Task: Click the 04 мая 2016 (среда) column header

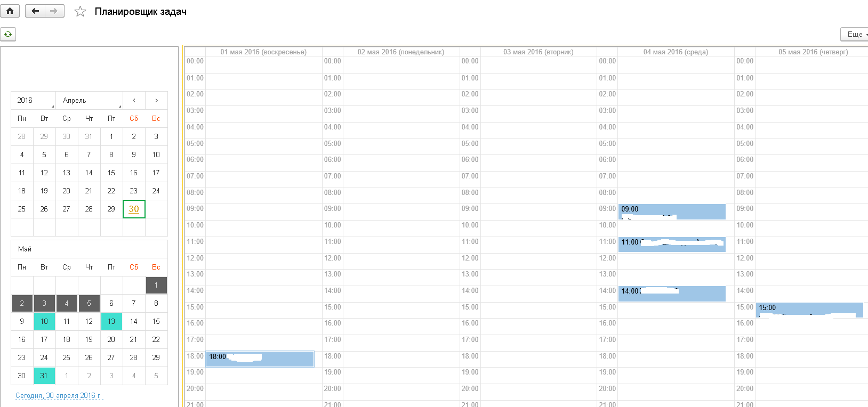Action: [x=676, y=52]
